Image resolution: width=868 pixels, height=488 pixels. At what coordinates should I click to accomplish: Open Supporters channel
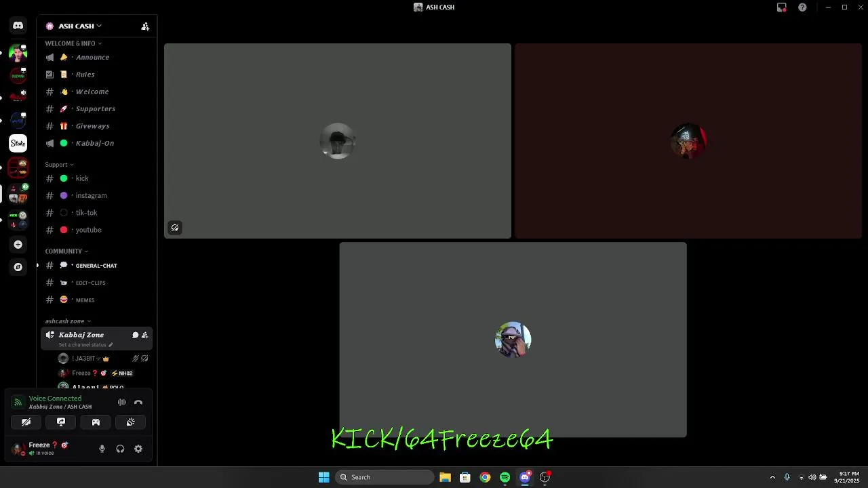(97, 109)
